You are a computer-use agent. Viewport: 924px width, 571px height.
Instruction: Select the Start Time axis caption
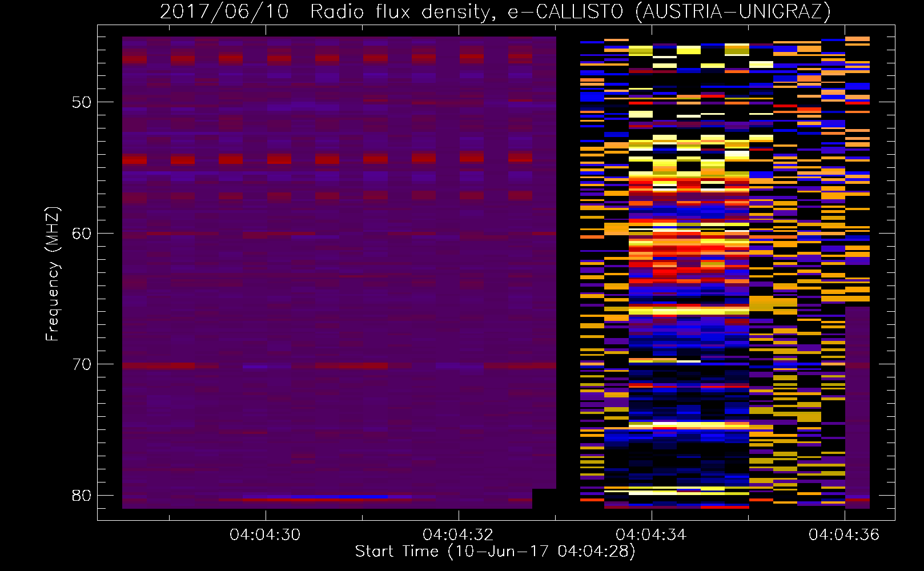coord(495,552)
